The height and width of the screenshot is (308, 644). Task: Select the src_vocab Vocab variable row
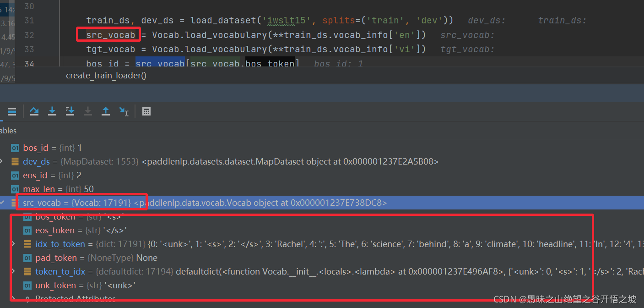point(322,203)
